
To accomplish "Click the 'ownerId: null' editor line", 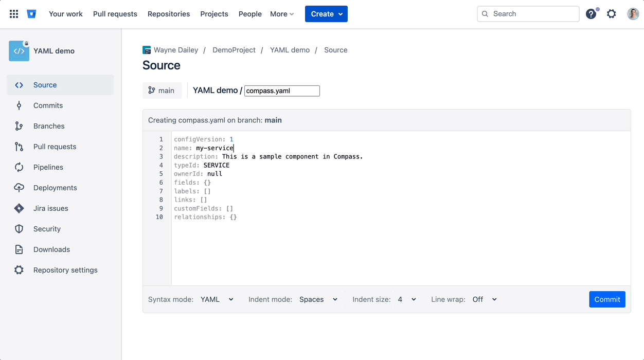I will point(198,174).
